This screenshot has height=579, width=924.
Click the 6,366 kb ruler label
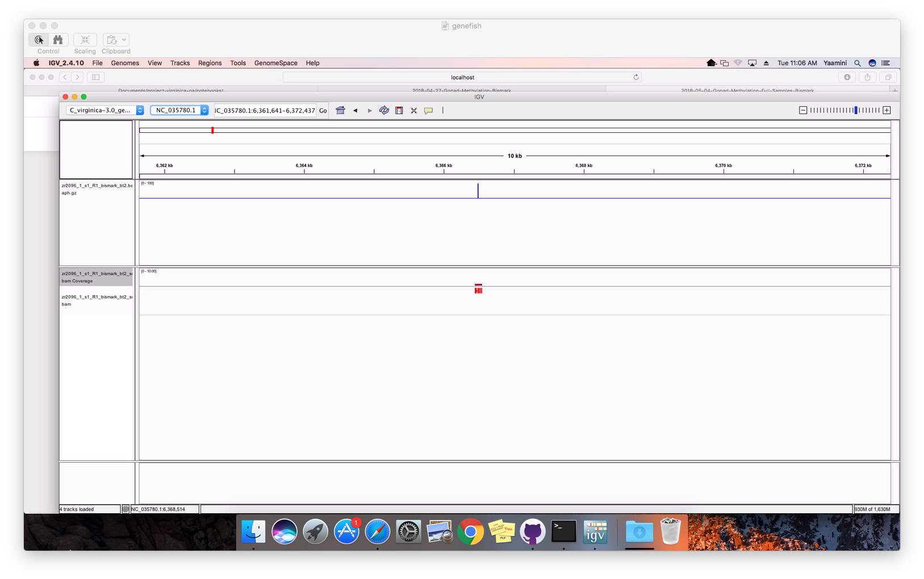point(444,166)
